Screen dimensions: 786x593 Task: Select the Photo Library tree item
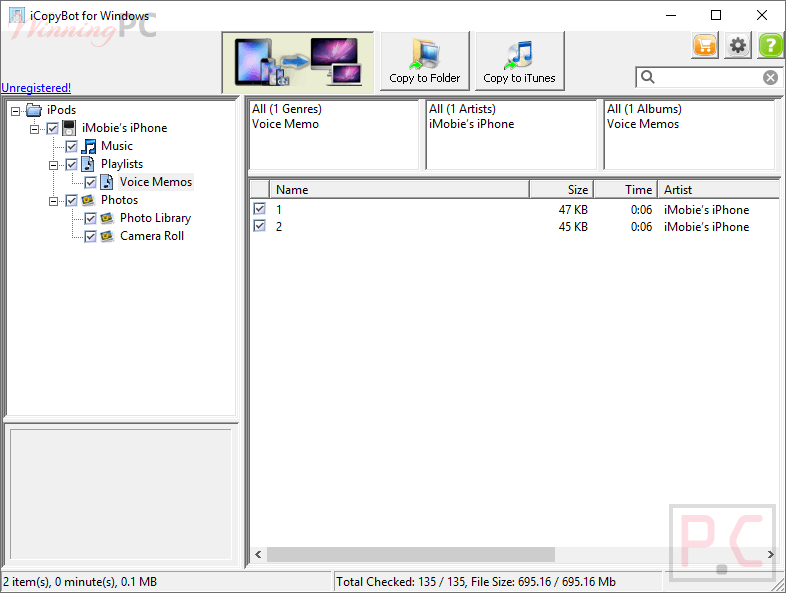pyautogui.click(x=155, y=218)
